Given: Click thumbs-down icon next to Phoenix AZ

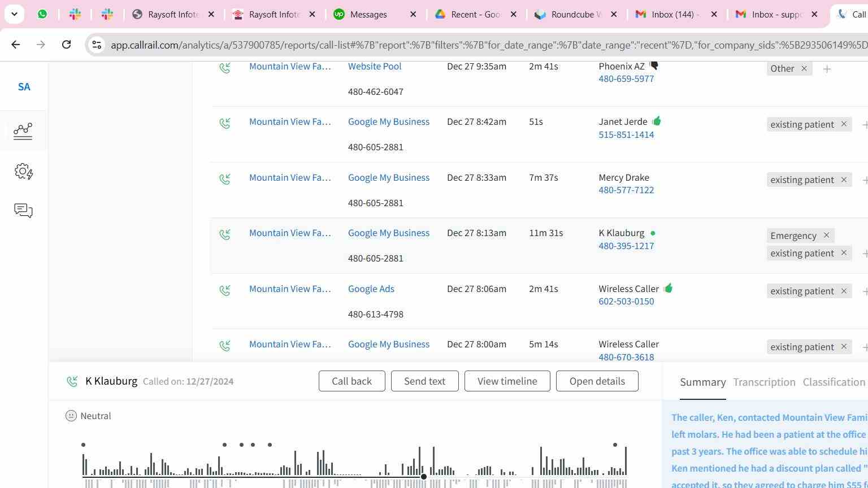Looking at the screenshot, I should [654, 66].
